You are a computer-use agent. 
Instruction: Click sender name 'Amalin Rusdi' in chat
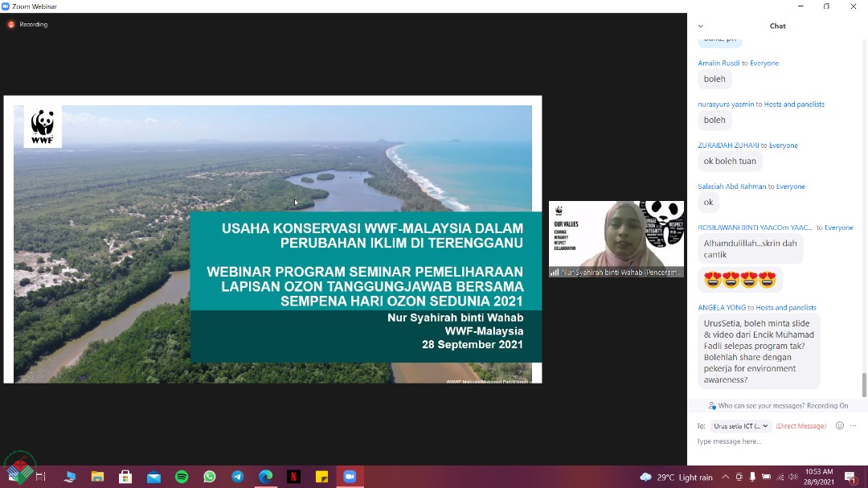tap(719, 64)
